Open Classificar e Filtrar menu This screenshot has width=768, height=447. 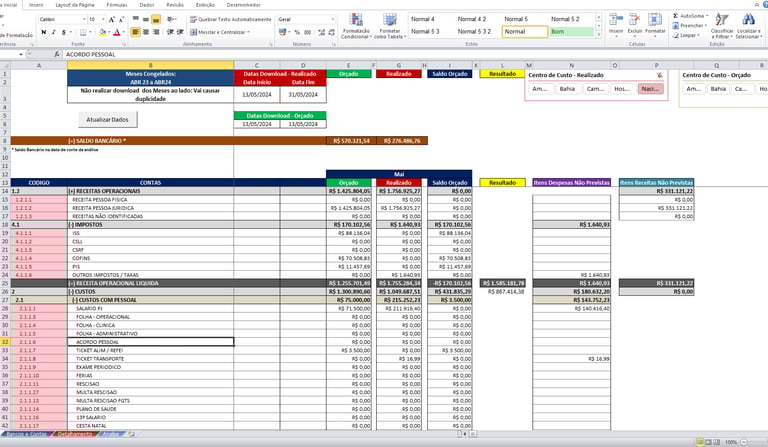pos(721,26)
